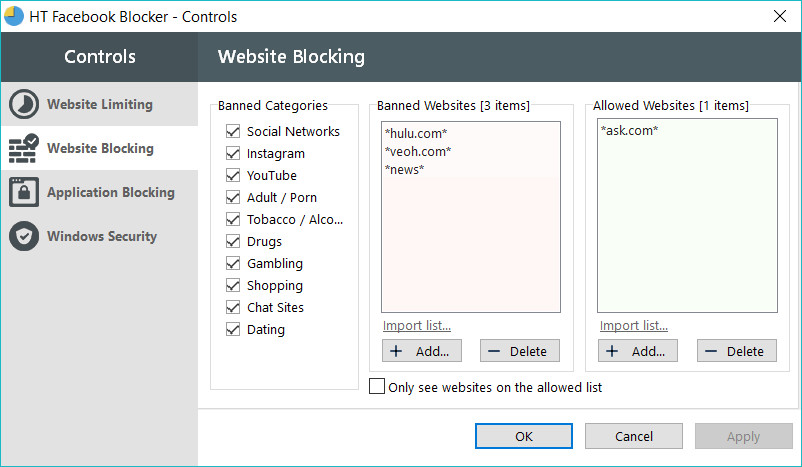
Task: Open Import list link for Allowed Websites
Action: click(x=634, y=325)
